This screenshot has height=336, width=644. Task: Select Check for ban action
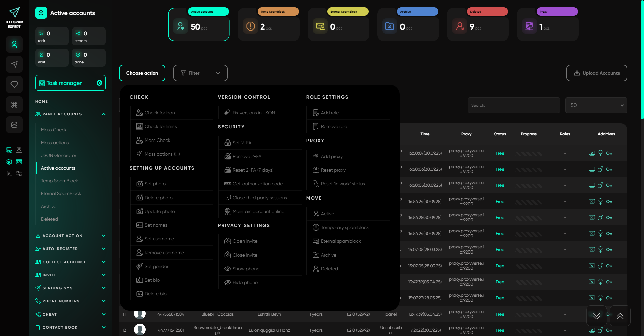[160, 113]
